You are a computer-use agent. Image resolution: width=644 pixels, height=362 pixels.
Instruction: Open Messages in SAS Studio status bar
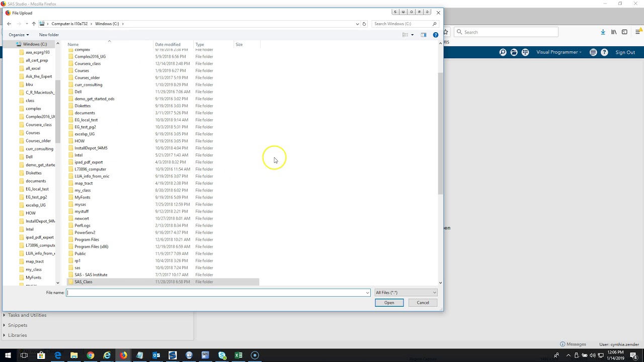[573, 344]
